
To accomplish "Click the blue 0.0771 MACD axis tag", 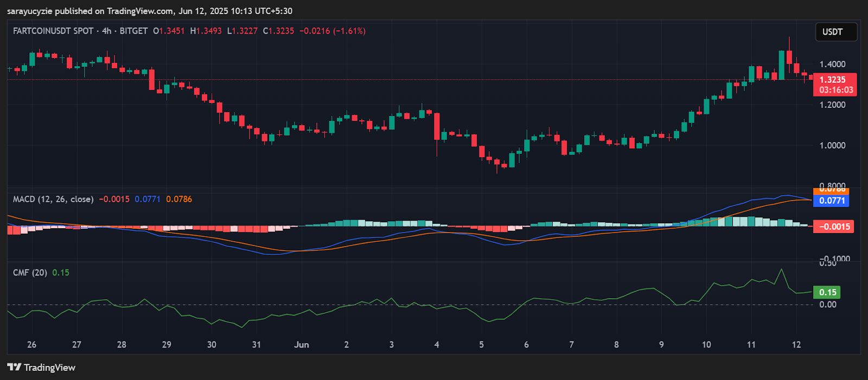I will 831,201.
